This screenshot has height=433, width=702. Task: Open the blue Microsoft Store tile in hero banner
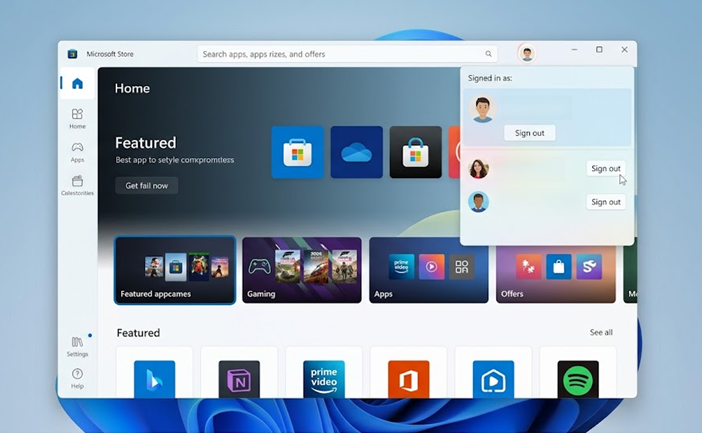click(297, 152)
